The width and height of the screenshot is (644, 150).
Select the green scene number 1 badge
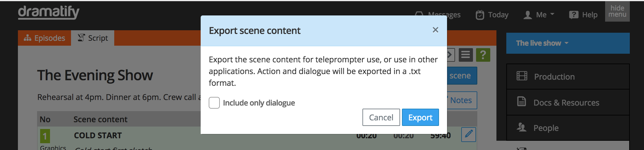[45, 136]
